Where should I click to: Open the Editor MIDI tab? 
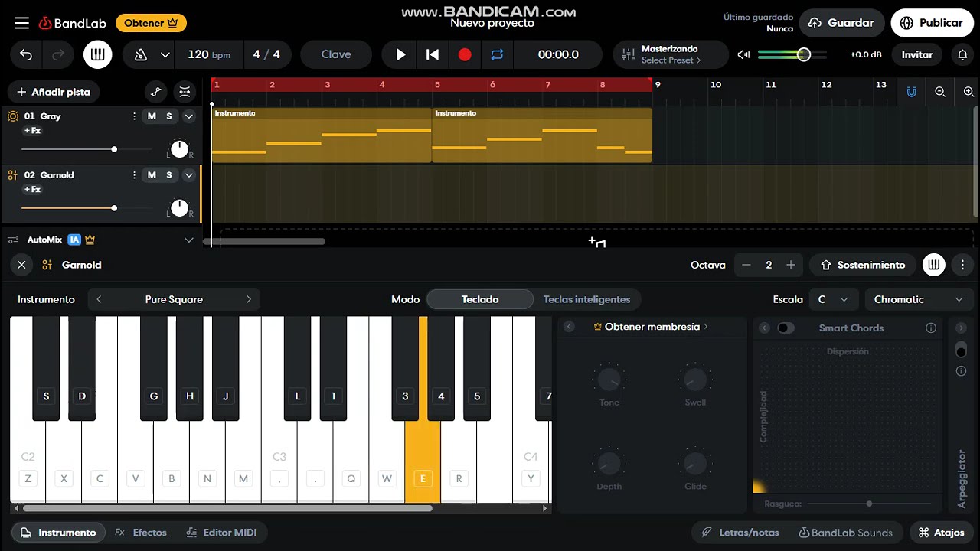click(x=221, y=533)
